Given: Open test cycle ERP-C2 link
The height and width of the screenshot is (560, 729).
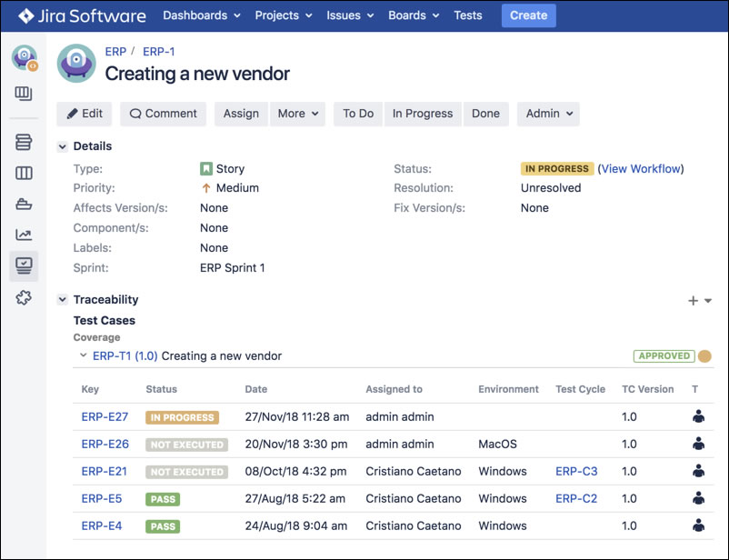Looking at the screenshot, I should click(x=576, y=498).
